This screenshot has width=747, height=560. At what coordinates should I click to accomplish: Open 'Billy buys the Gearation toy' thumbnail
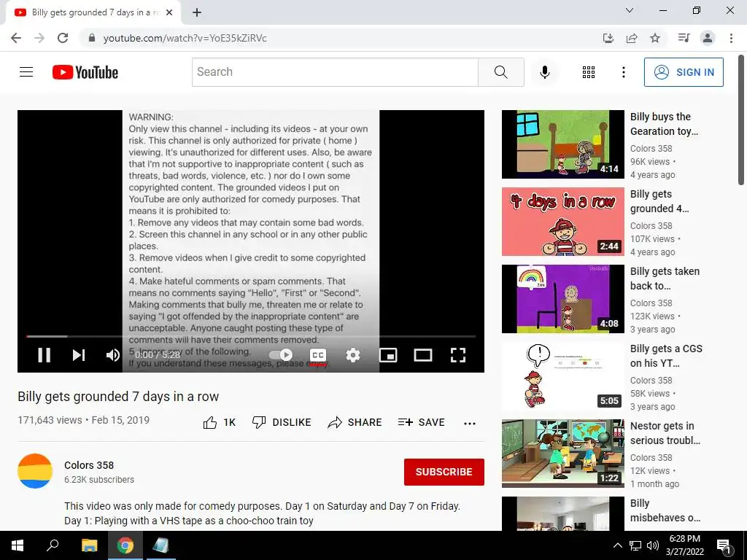(x=562, y=144)
